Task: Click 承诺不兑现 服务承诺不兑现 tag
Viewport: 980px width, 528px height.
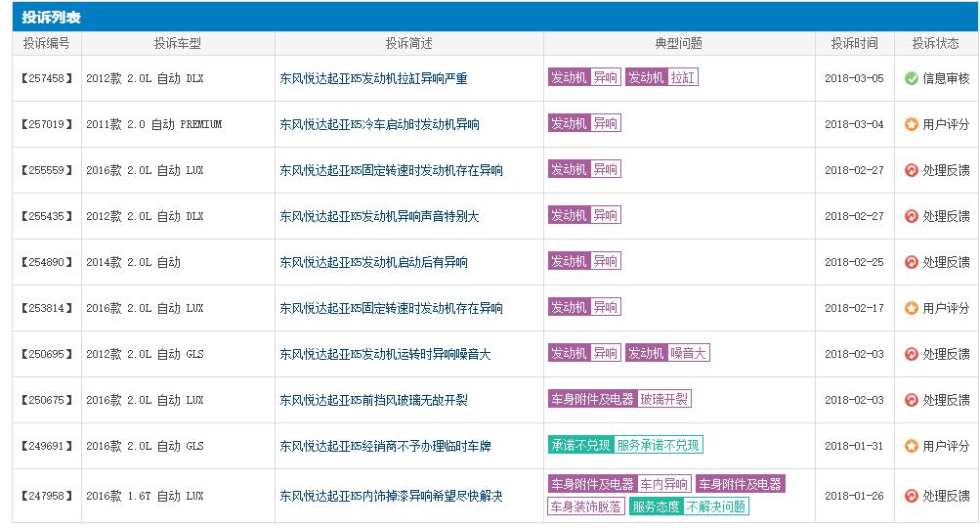Action: pos(625,446)
